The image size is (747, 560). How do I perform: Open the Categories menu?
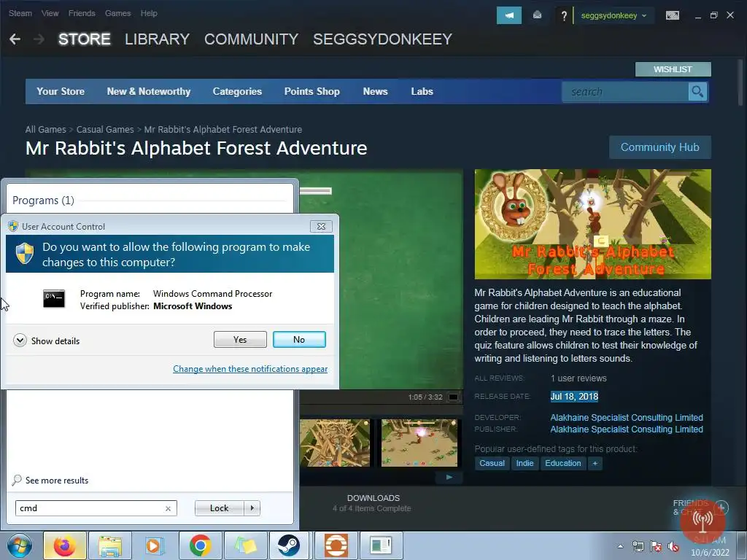pyautogui.click(x=237, y=91)
